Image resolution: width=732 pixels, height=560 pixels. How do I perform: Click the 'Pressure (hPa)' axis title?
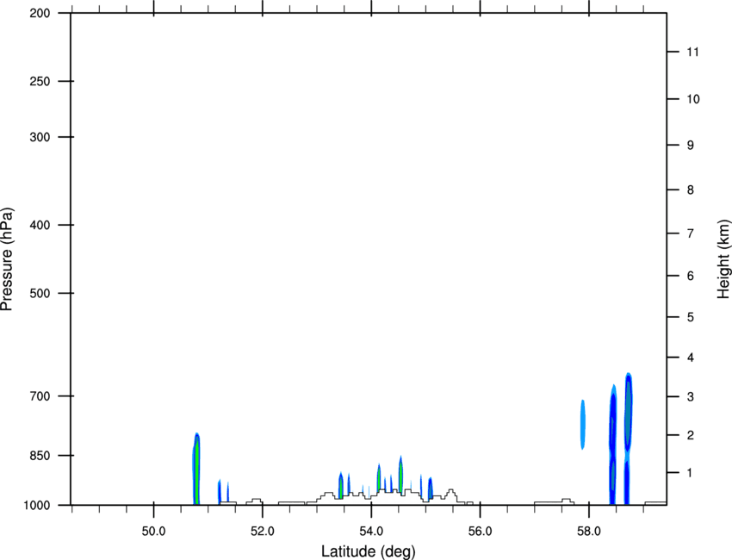click(x=7, y=259)
